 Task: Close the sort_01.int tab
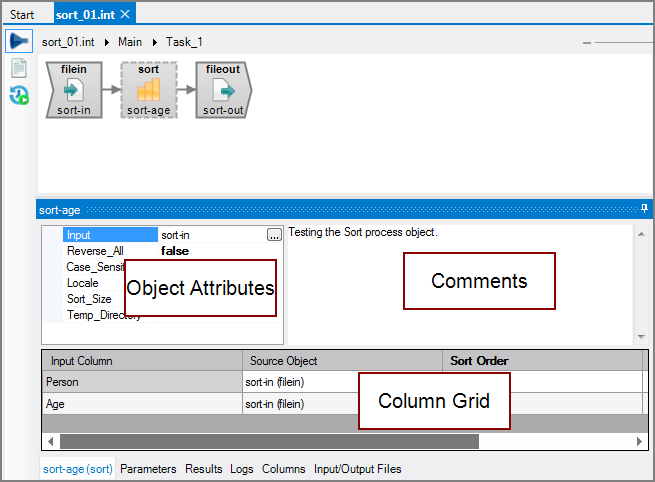[x=125, y=14]
